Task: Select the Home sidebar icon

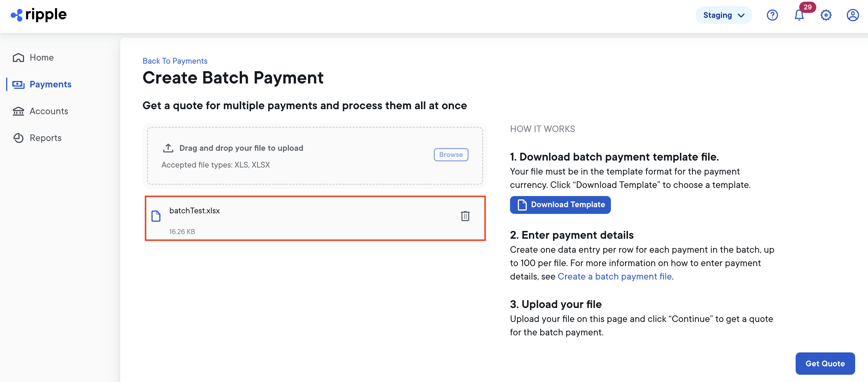Action: pos(18,57)
